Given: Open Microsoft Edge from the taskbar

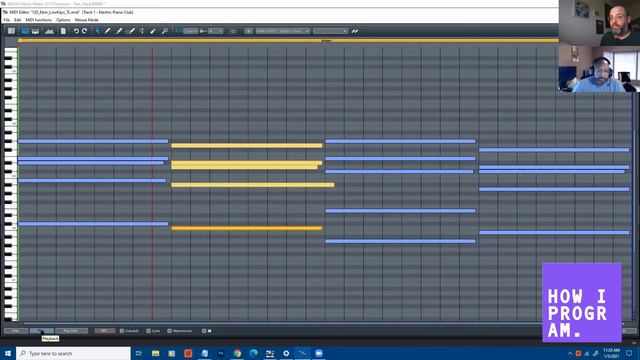Looking at the screenshot, I should tap(253, 353).
